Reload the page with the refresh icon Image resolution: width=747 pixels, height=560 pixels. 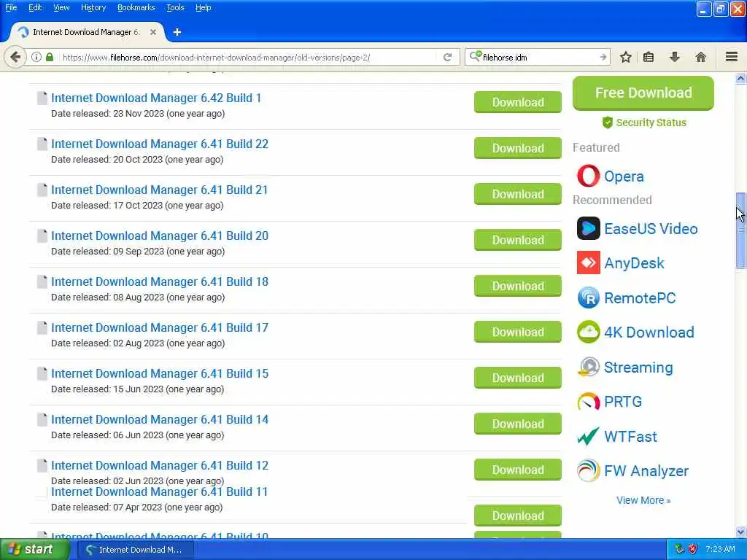447,57
